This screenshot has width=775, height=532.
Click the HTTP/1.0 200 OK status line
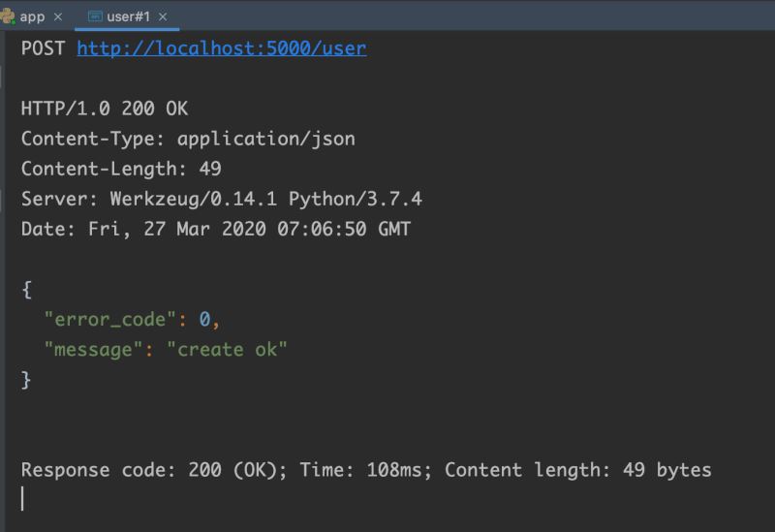tap(105, 109)
